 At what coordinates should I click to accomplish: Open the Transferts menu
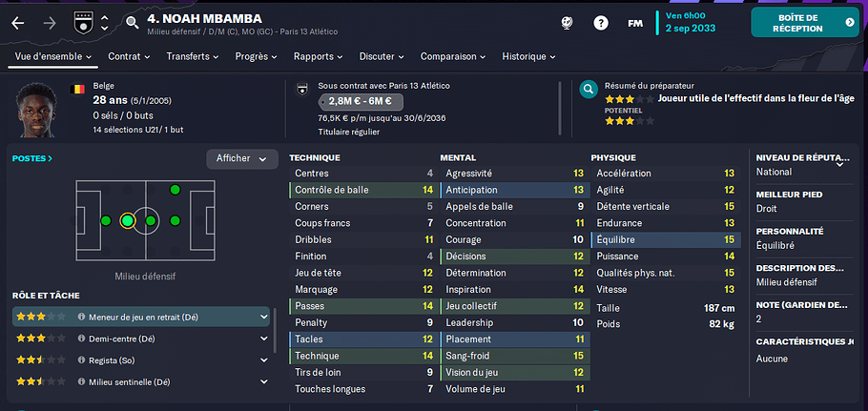tap(193, 56)
